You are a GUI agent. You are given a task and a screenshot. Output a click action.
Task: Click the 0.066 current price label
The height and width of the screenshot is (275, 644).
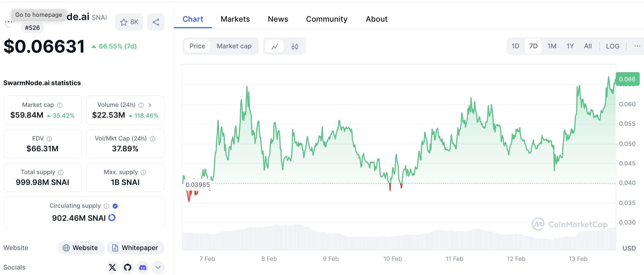[627, 79]
